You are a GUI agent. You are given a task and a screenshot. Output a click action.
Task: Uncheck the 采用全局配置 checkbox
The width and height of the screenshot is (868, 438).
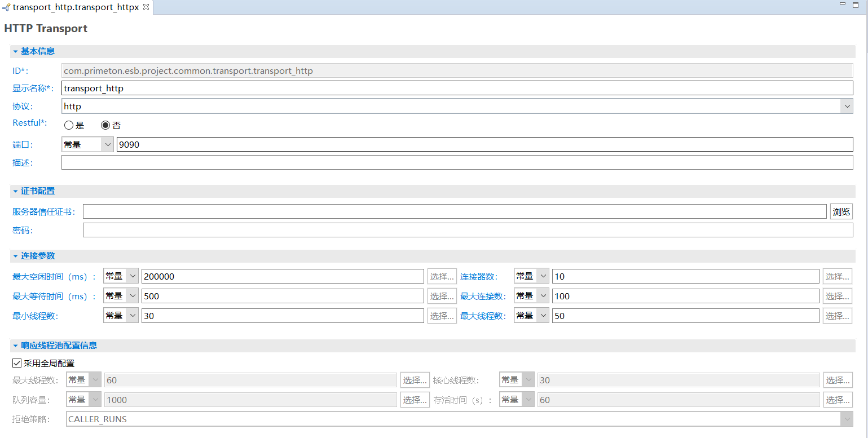tap(17, 364)
